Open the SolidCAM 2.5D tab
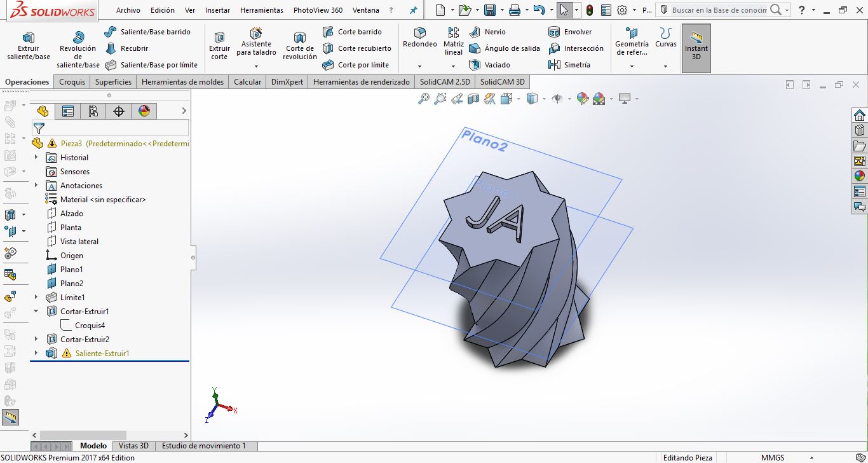 (x=445, y=81)
